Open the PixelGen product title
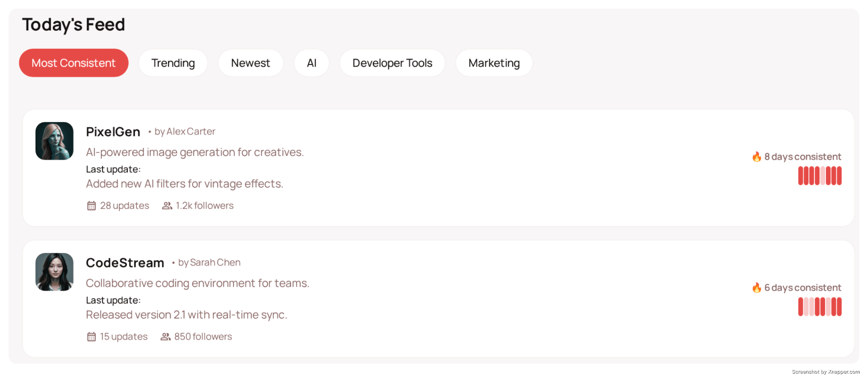 113,132
